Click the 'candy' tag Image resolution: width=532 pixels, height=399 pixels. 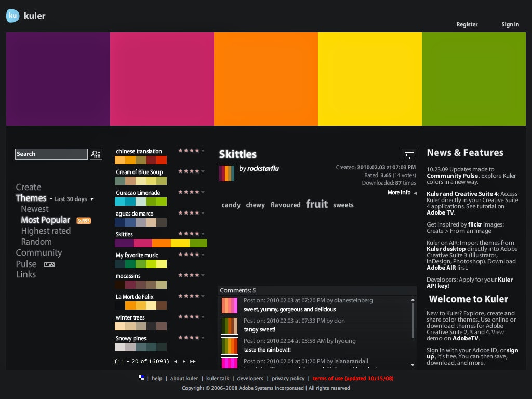pos(231,205)
